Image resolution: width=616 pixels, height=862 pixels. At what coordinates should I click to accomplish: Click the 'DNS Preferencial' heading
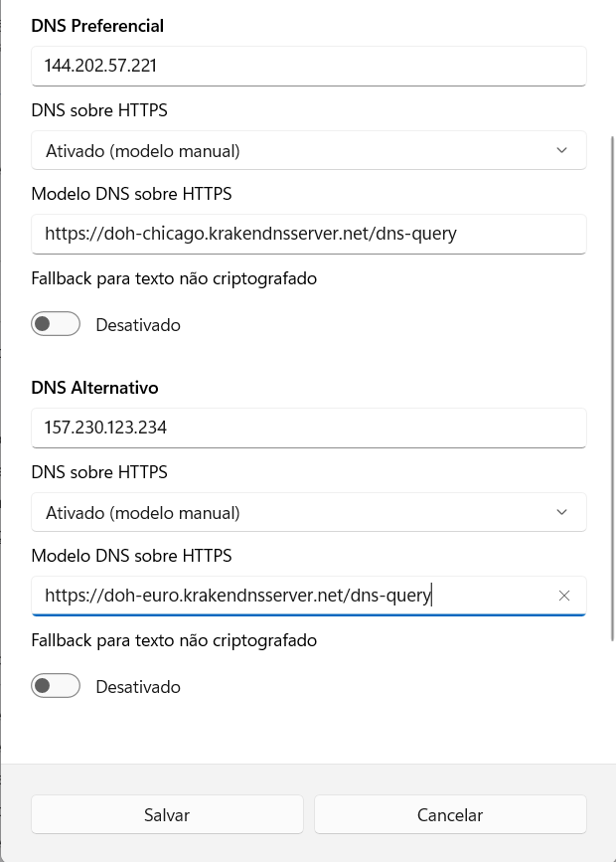97,26
